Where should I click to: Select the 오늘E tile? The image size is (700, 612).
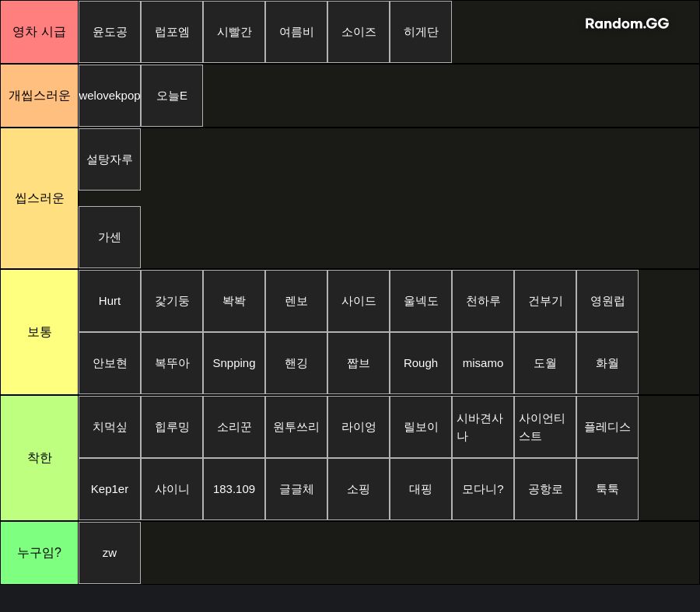[172, 96]
